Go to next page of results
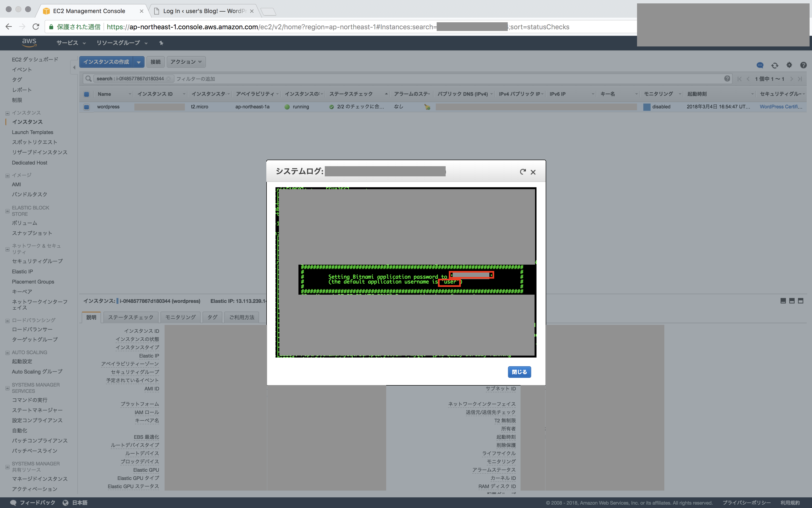Viewport: 812px width, 508px height. point(791,79)
